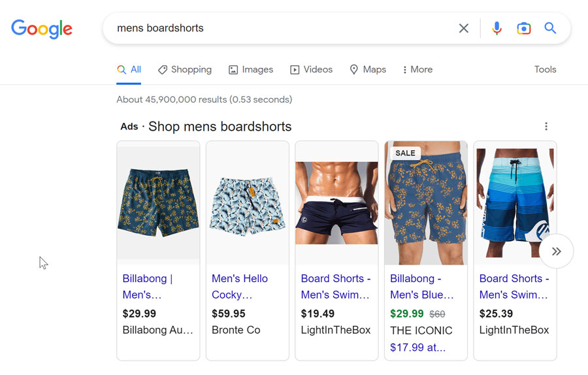Open the Men's Hello Cocky product link
Viewport: 588px width, 375px height.
240,287
